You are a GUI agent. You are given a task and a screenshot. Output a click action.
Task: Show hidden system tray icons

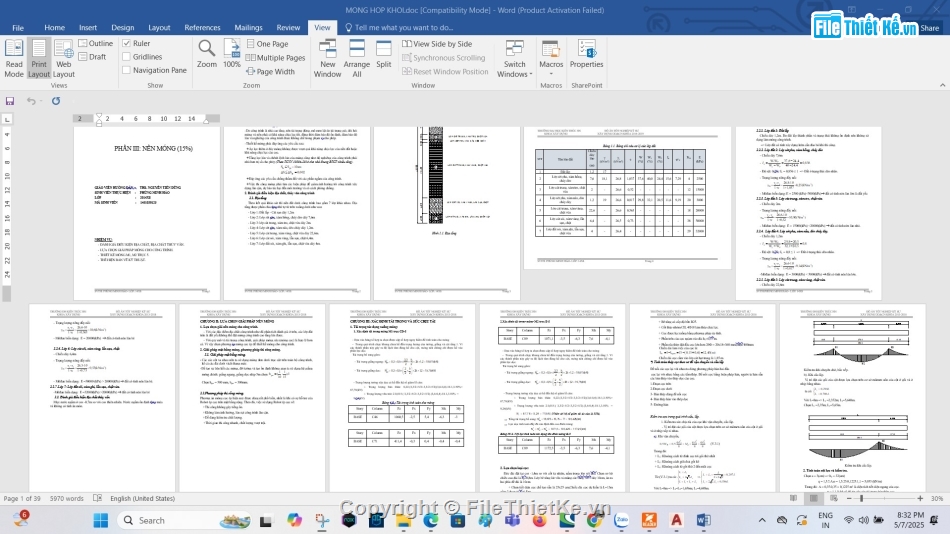762,520
